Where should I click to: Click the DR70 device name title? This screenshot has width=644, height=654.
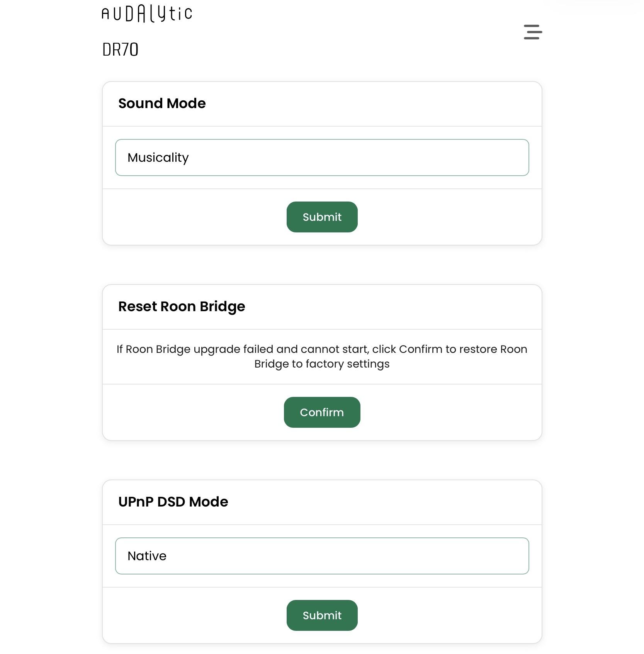120,50
